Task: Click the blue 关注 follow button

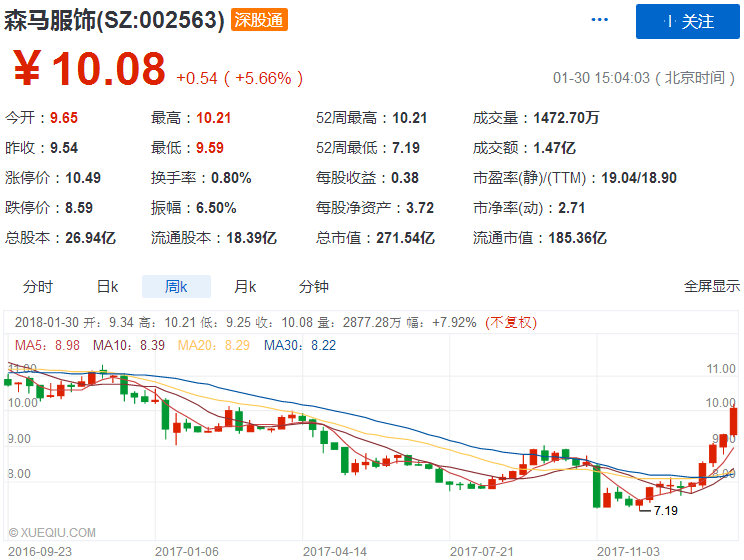Action: coord(688,21)
